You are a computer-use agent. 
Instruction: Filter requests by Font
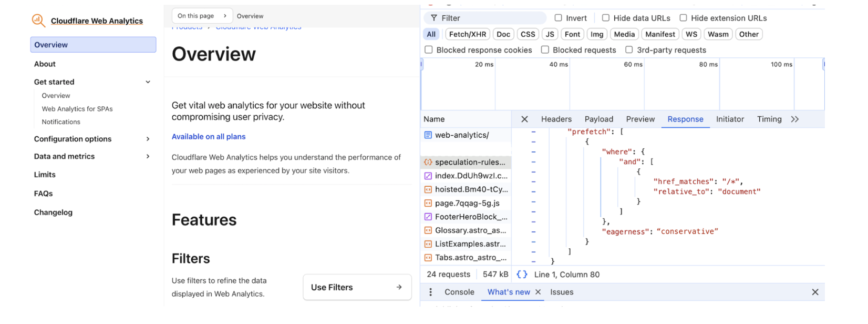tap(573, 34)
